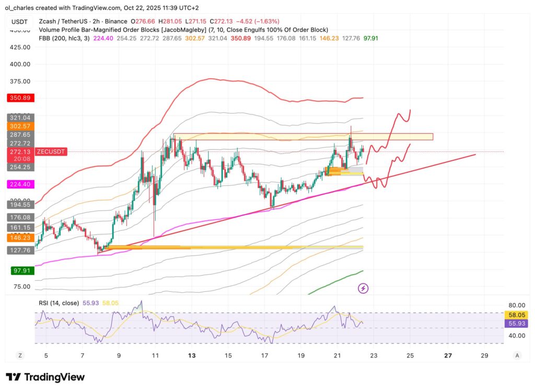Toggle auto scale with the A button

pyautogui.click(x=517, y=355)
